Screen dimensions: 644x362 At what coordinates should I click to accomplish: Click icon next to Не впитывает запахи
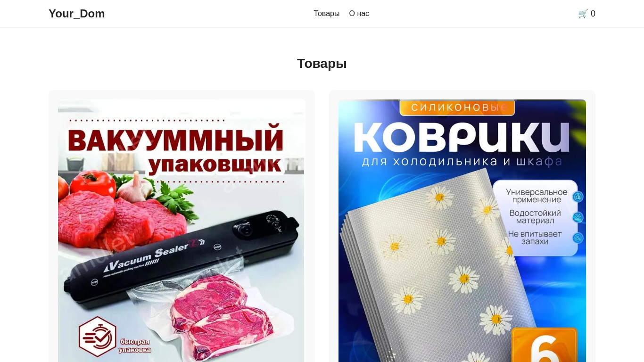578,238
